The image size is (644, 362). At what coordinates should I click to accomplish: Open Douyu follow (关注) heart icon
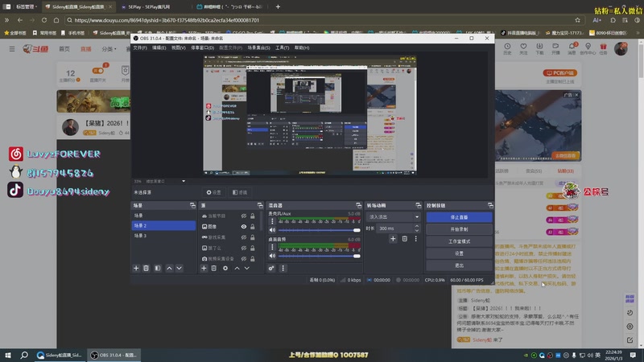coord(523,48)
